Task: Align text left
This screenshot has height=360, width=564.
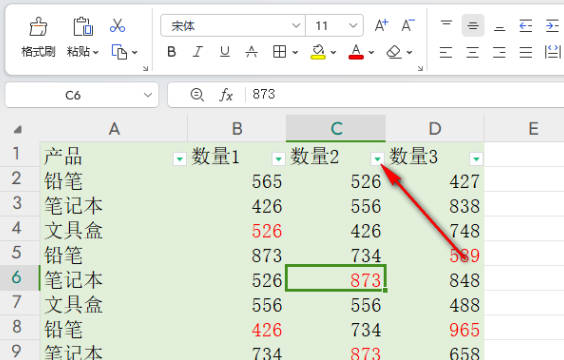Action: click(446, 52)
